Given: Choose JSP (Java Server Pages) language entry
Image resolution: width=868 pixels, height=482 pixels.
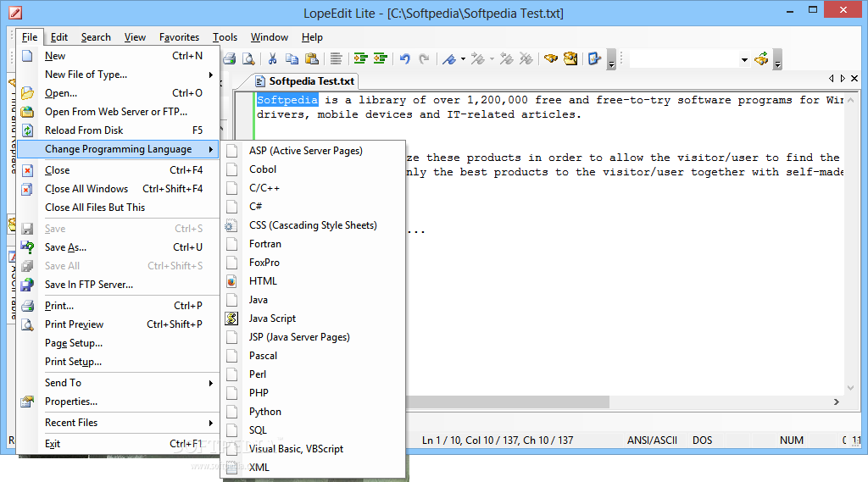Looking at the screenshot, I should (299, 337).
